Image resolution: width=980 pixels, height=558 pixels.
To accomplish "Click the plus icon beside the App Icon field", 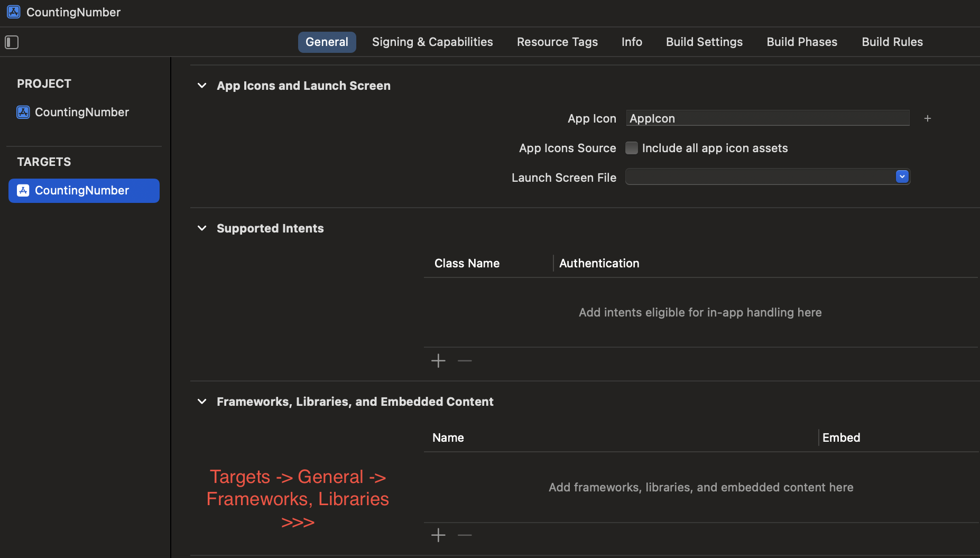I will [x=928, y=118].
